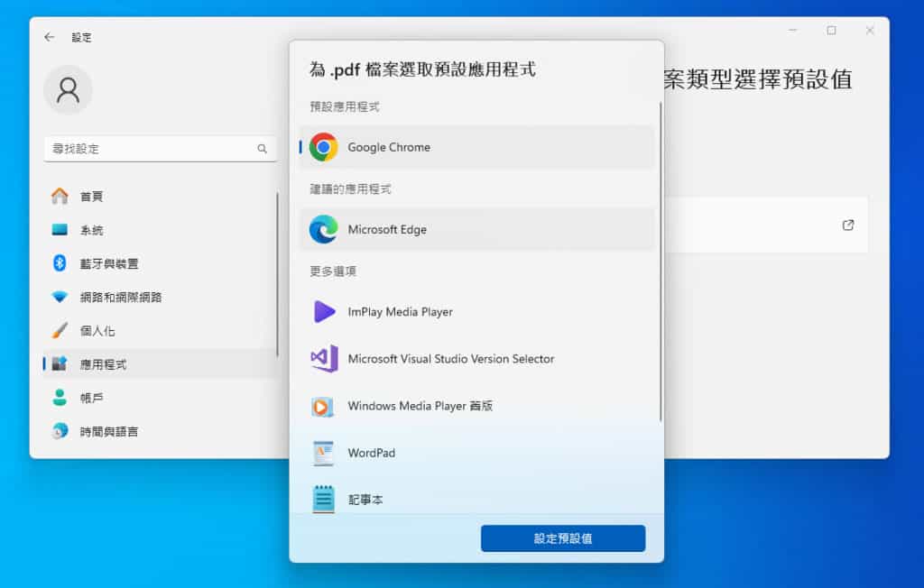Screen dimensions: 924x588
Task: Choose the ImPlay Media Player icon
Action: pos(324,311)
